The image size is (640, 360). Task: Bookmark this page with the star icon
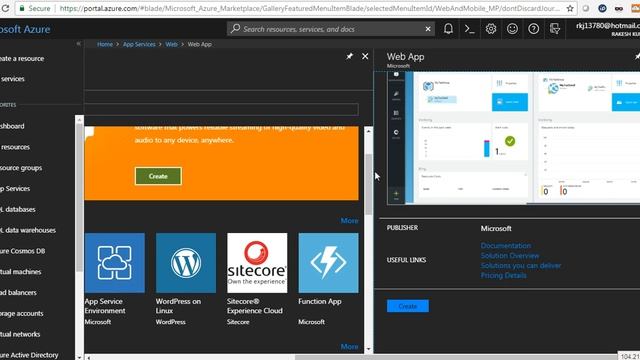click(570, 8)
